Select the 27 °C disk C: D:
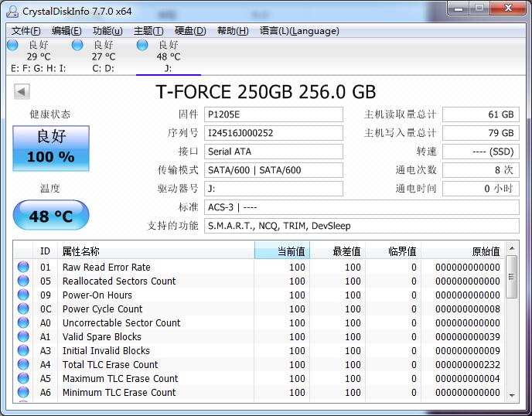 104,56
